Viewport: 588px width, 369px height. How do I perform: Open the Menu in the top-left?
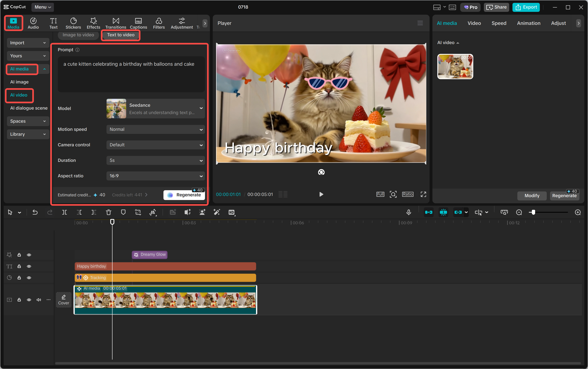(x=42, y=7)
